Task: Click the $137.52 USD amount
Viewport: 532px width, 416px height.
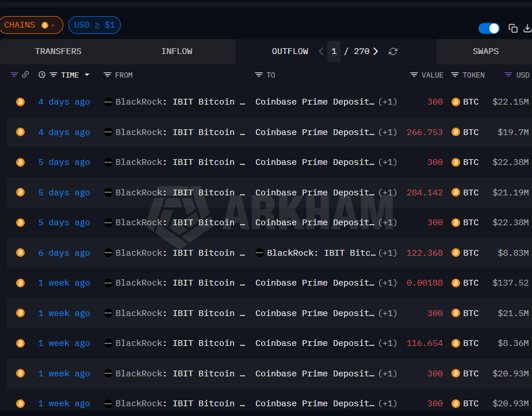Action: 510,283
